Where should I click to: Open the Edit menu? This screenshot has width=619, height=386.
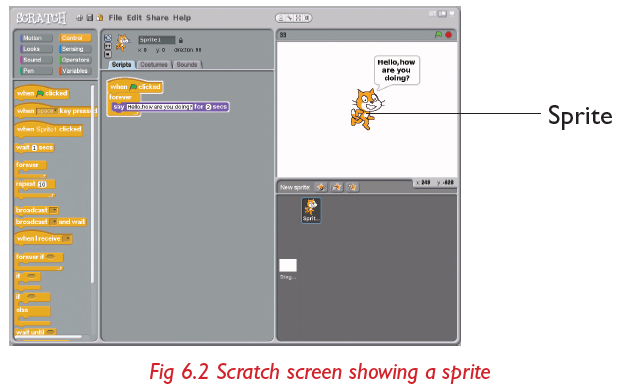134,18
